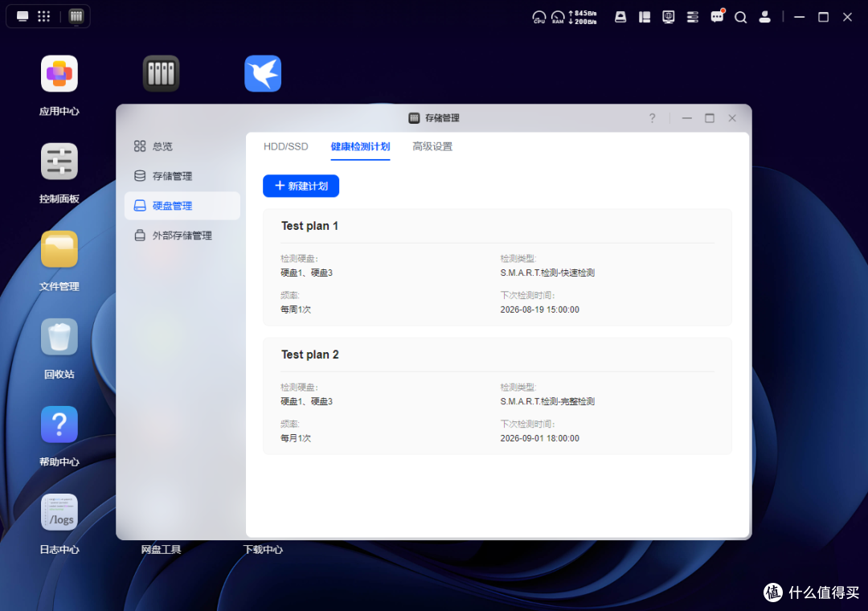The width and height of the screenshot is (868, 611).
Task: Select 总览 in the sidebar
Action: (182, 146)
